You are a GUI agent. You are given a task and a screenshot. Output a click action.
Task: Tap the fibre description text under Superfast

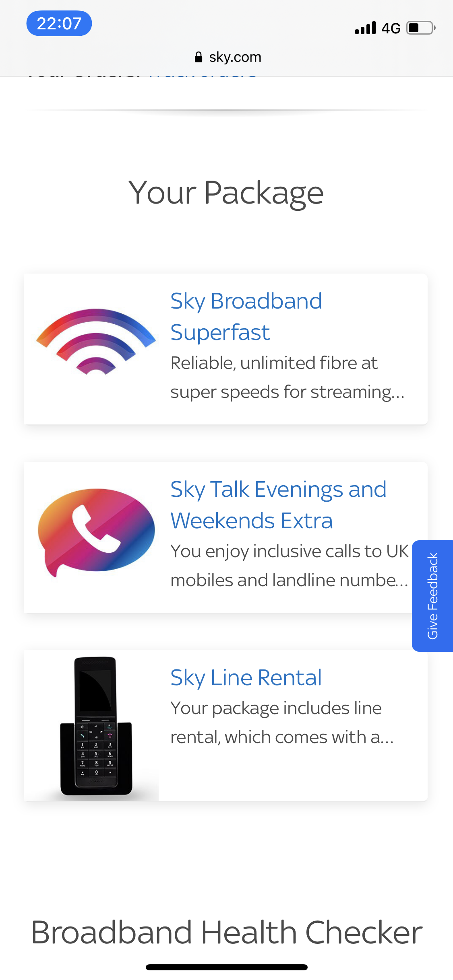pos(287,377)
